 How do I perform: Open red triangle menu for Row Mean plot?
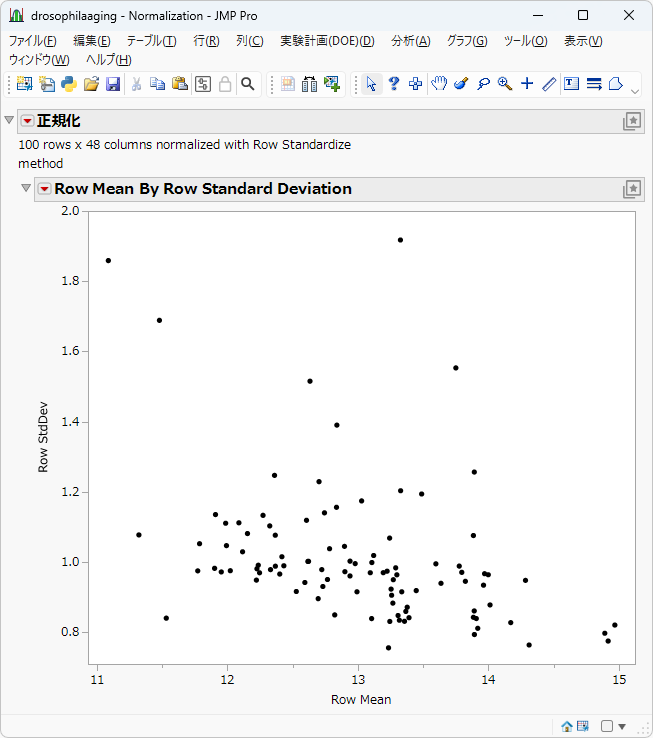tap(45, 189)
